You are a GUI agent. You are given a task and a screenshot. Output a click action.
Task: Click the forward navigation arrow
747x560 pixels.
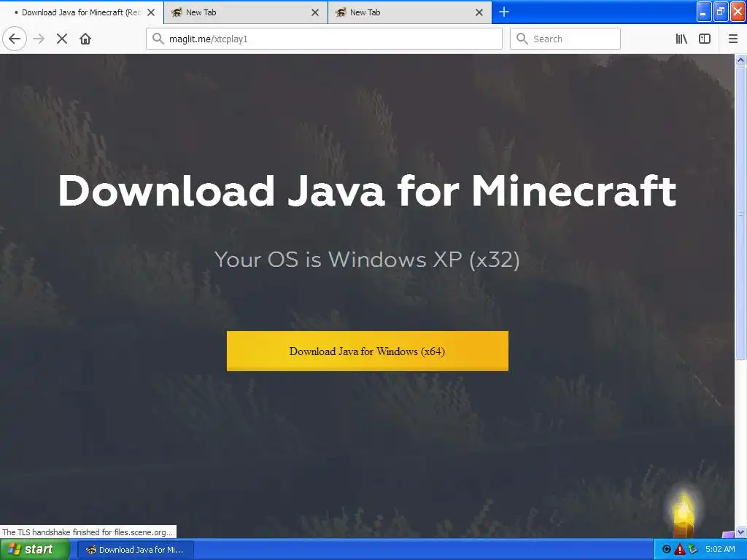click(x=39, y=39)
